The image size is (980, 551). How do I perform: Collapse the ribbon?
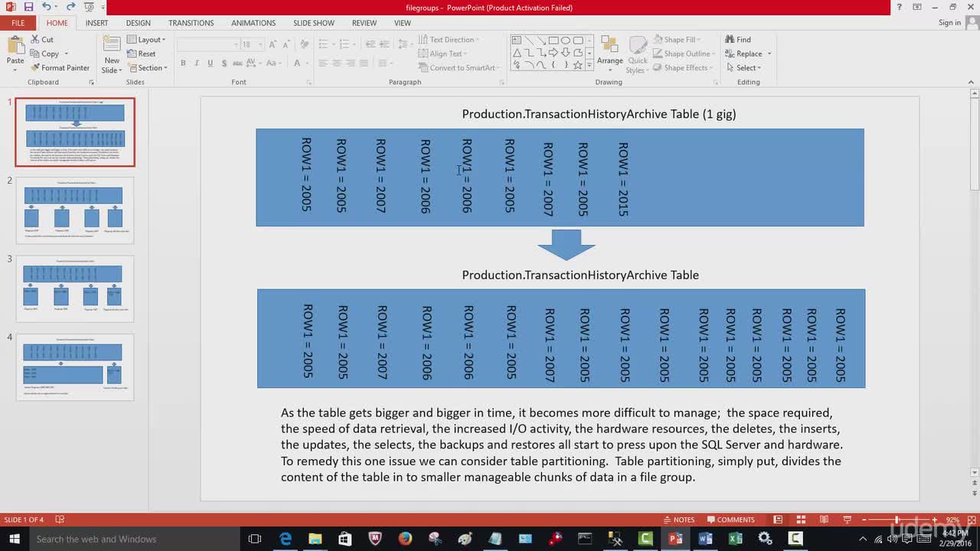(971, 82)
